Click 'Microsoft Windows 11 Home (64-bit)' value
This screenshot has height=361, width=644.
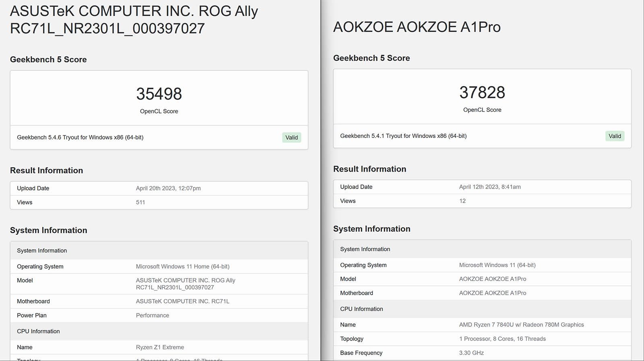[183, 267]
